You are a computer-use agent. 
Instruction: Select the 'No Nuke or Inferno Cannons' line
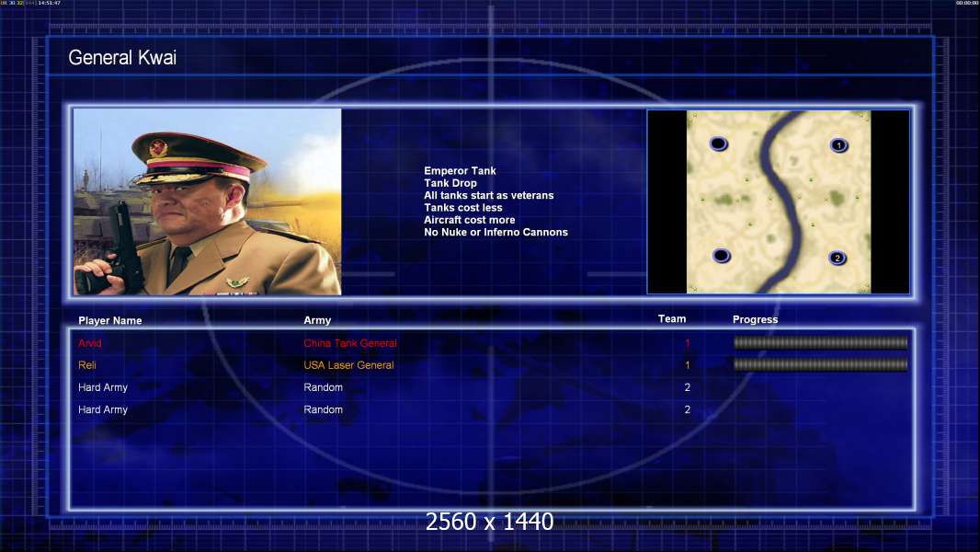click(496, 232)
